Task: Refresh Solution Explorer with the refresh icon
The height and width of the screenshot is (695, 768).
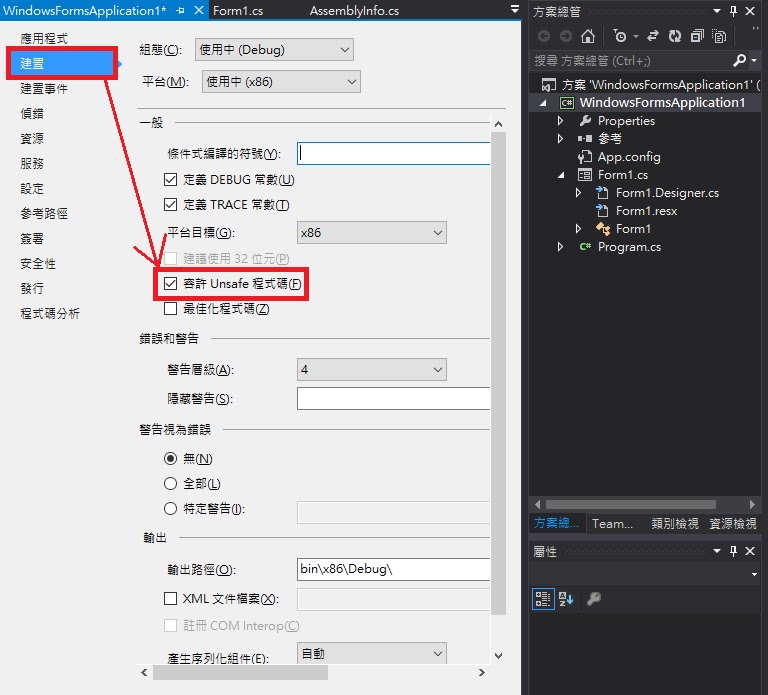Action: pos(675,36)
